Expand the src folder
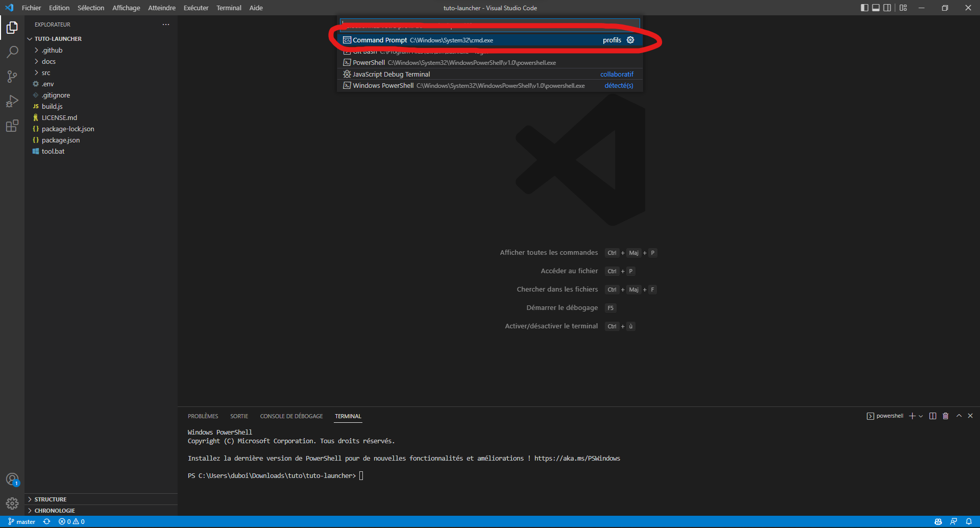The width and height of the screenshot is (980, 528). pos(101,73)
